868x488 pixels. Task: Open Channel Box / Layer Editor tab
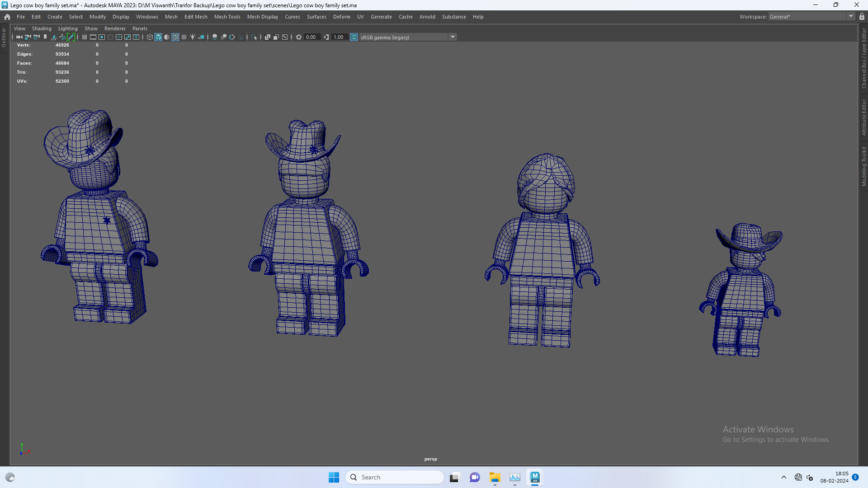click(863, 58)
